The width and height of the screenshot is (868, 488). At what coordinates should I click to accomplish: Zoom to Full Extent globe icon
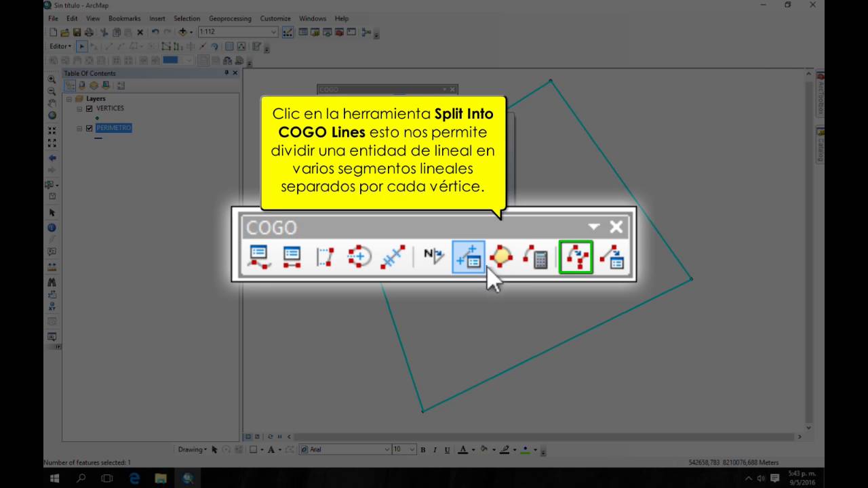coord(52,115)
